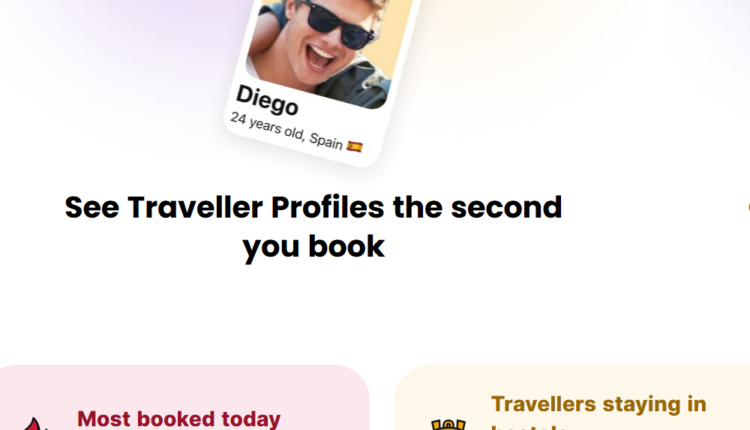Click the word 'Traveller' in the headline

pyautogui.click(x=195, y=208)
